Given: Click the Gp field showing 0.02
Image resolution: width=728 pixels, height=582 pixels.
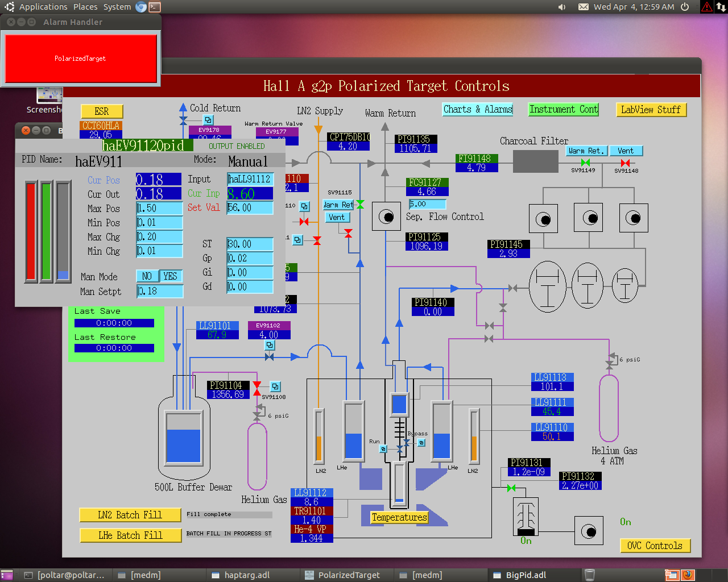Looking at the screenshot, I should coord(250,258).
